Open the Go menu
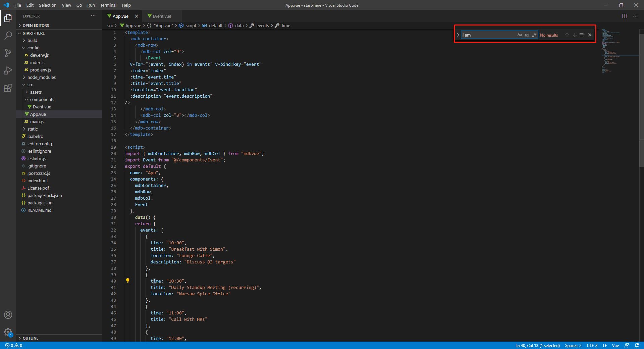 (79, 5)
